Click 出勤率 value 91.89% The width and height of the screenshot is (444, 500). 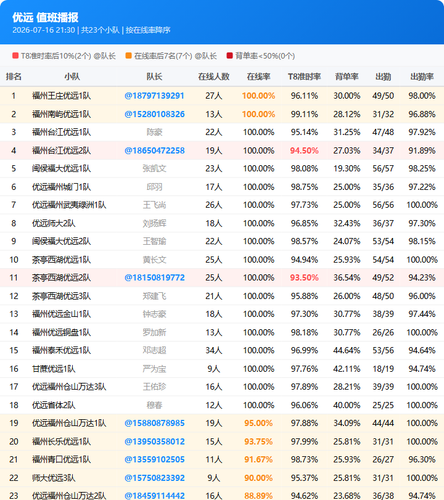coord(422,151)
